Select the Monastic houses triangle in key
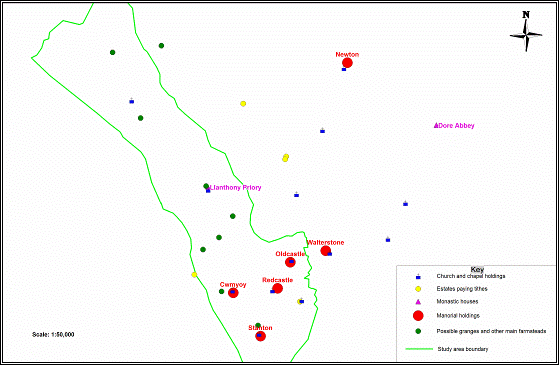559x365 pixels. [418, 302]
